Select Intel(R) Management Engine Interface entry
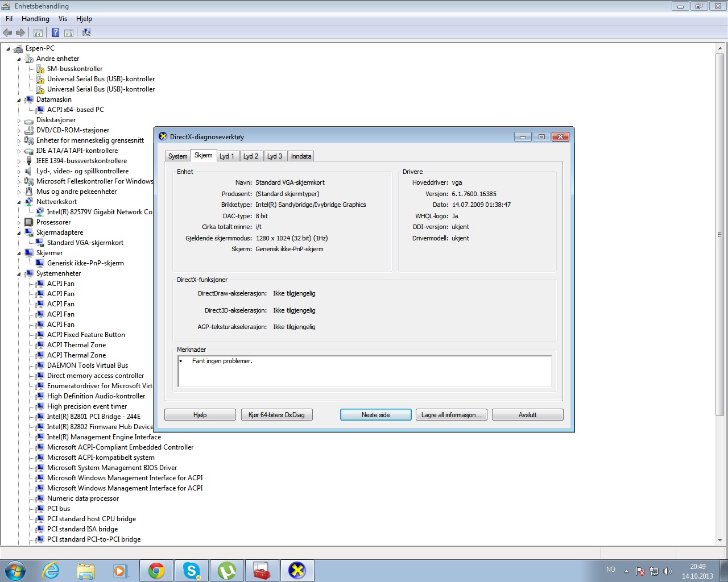The height and width of the screenshot is (582, 728). [x=104, y=437]
